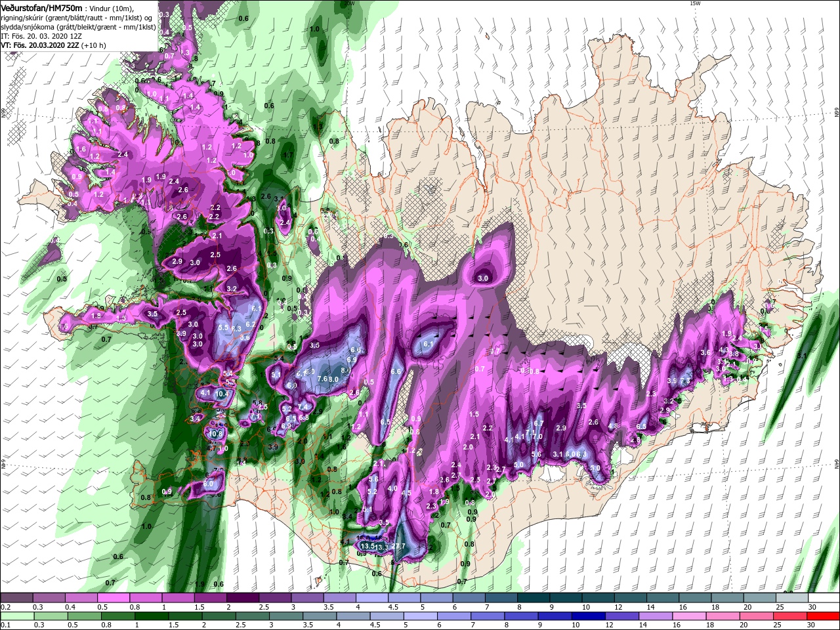Click the 7.6 precipitation value on the map
Image resolution: width=840 pixels, height=630 pixels.
tap(322, 379)
